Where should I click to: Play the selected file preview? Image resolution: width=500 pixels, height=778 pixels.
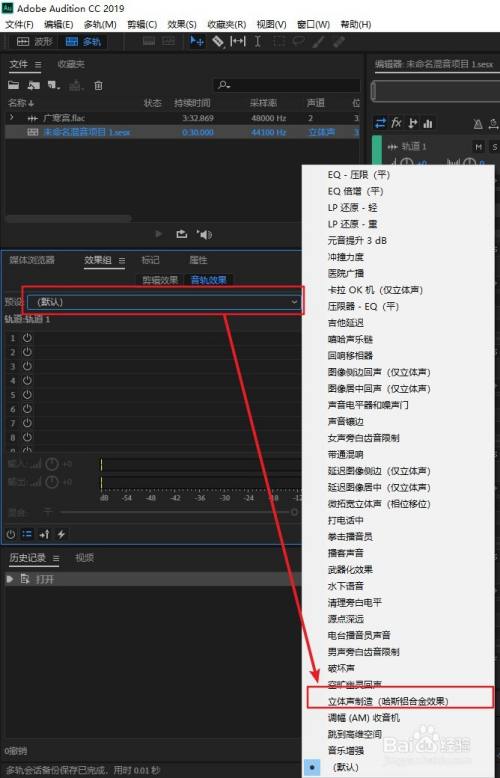[159, 234]
